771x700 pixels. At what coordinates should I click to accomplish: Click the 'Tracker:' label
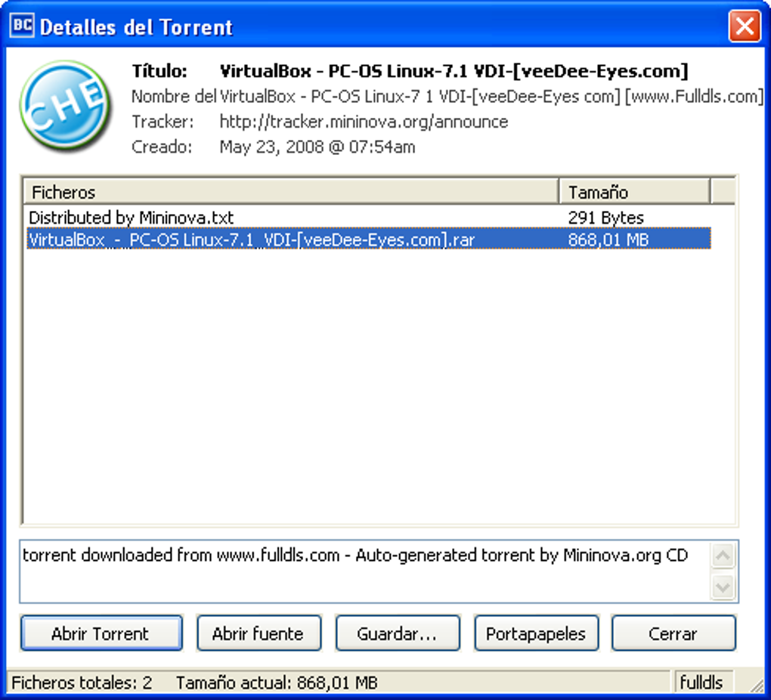163,122
